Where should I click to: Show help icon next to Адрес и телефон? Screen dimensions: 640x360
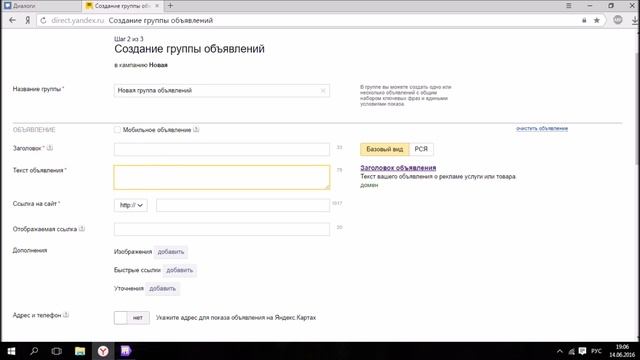pyautogui.click(x=66, y=315)
